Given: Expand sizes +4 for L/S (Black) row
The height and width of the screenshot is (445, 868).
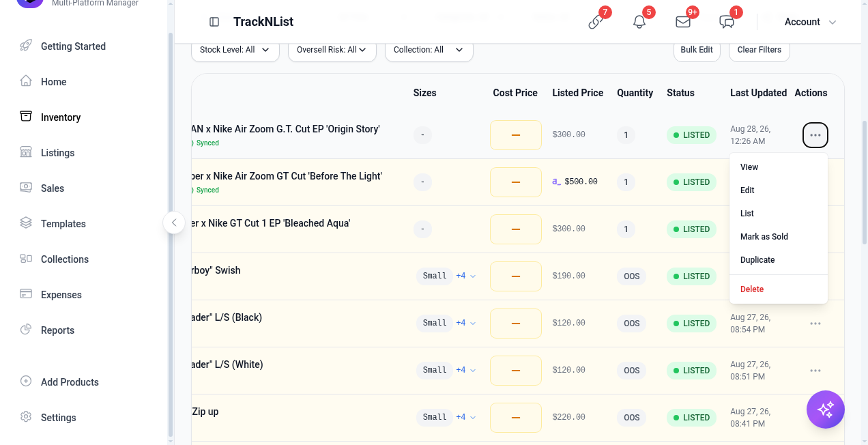Looking at the screenshot, I should coord(466,323).
